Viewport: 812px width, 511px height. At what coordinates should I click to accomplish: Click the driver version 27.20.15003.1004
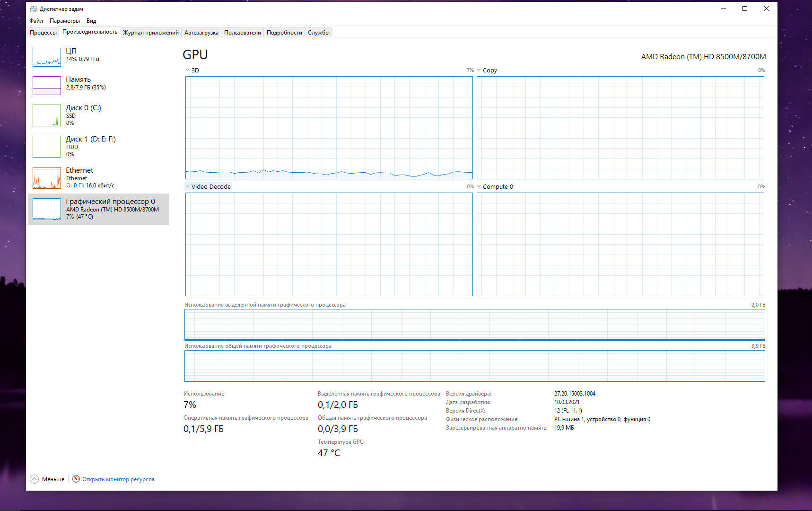tap(575, 394)
